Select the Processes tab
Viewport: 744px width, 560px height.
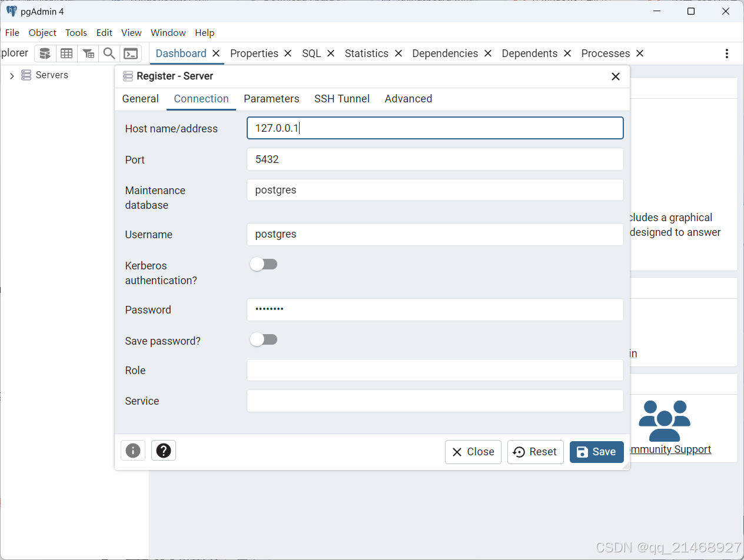coord(606,54)
